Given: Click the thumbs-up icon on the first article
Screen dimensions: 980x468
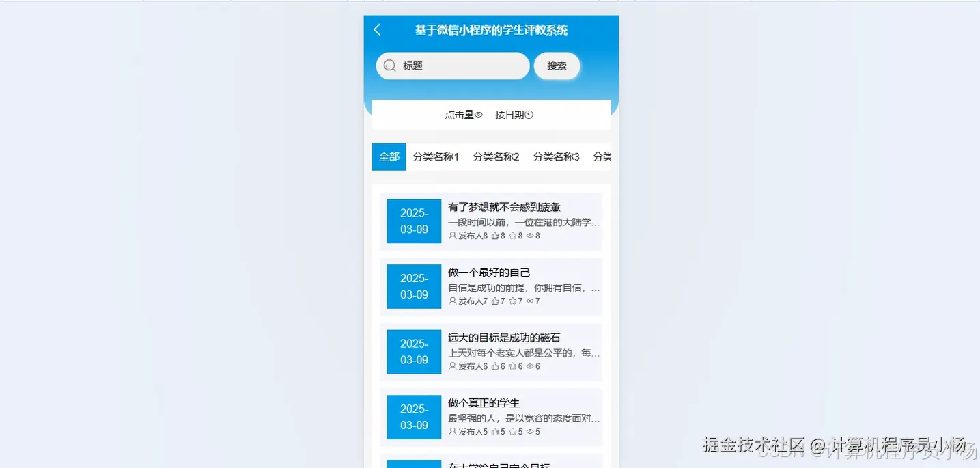Looking at the screenshot, I should [495, 236].
